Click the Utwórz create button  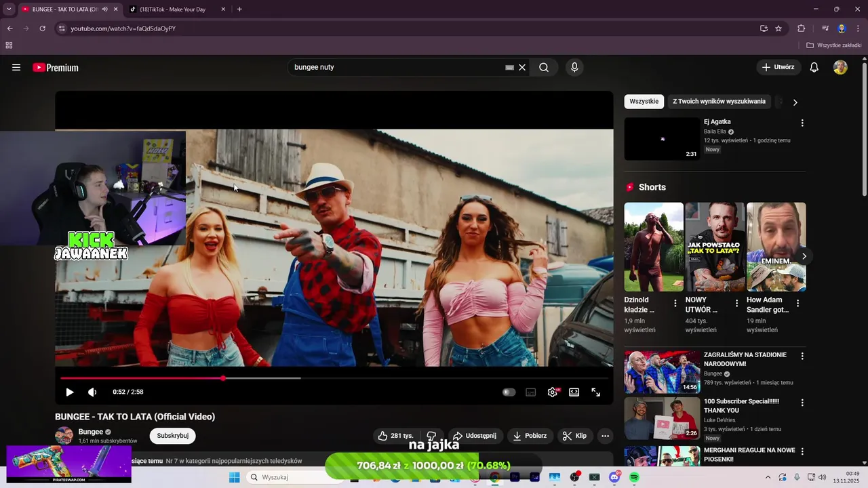[778, 67]
